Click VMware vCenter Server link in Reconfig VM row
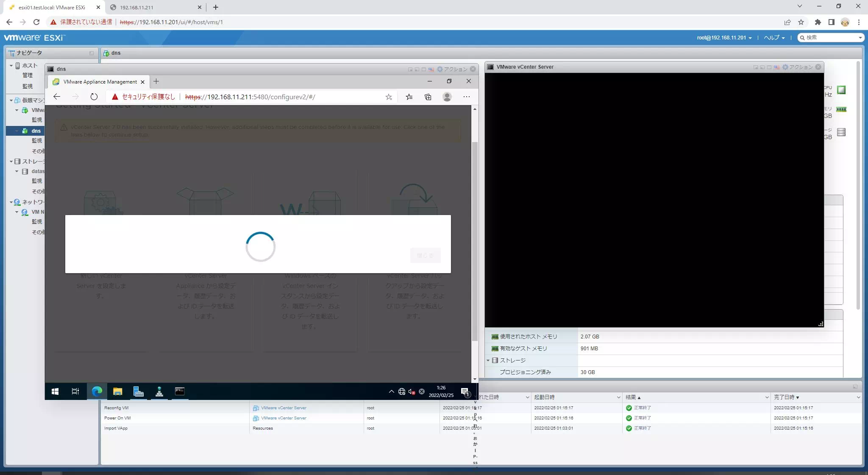Image resolution: width=868 pixels, height=475 pixels. click(x=284, y=408)
